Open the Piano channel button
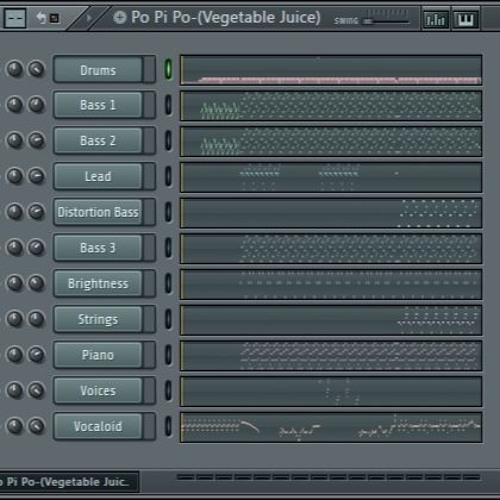Screen dimensions: 500x500 click(98, 355)
